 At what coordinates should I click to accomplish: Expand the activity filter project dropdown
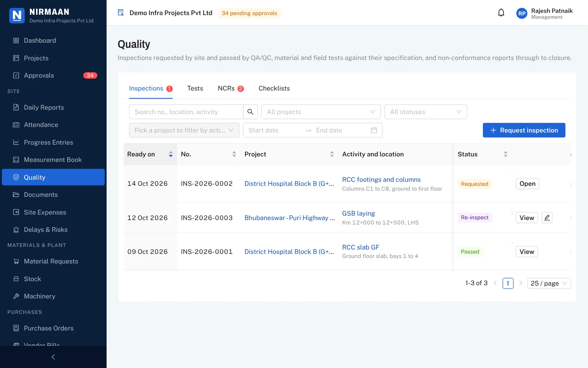click(184, 130)
